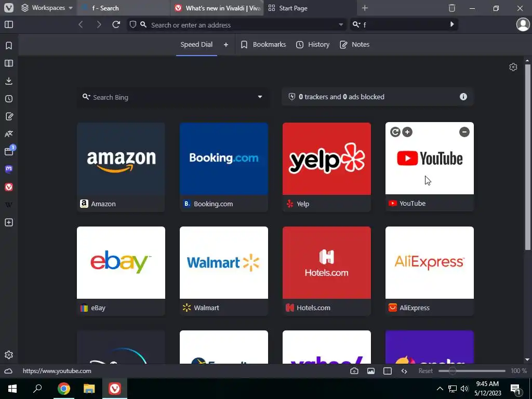This screenshot has width=532, height=399.
Task: Open the Amazon speed dial
Action: [x=121, y=167]
